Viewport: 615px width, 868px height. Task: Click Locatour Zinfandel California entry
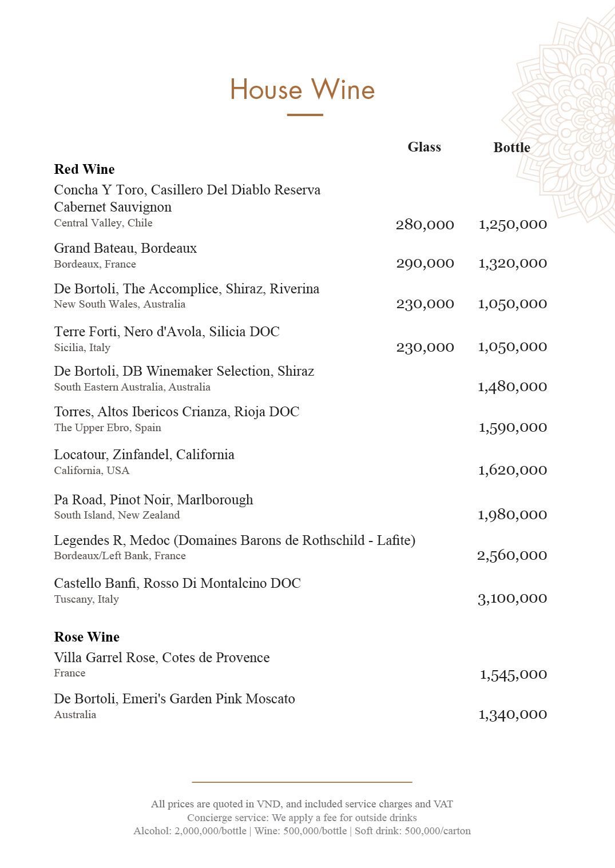144,455
